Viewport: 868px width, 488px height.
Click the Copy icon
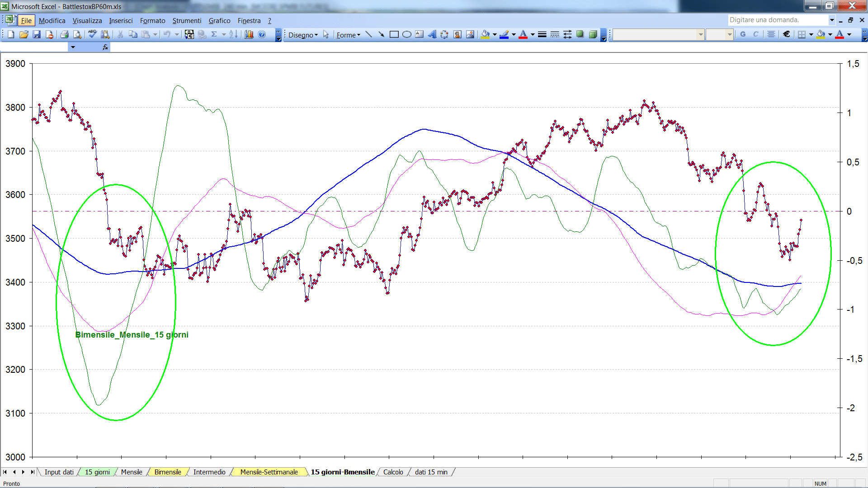point(133,34)
